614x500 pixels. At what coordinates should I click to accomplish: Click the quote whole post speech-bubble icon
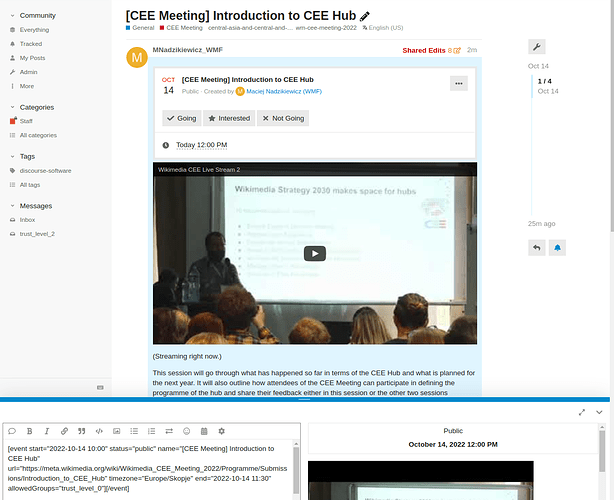12,431
